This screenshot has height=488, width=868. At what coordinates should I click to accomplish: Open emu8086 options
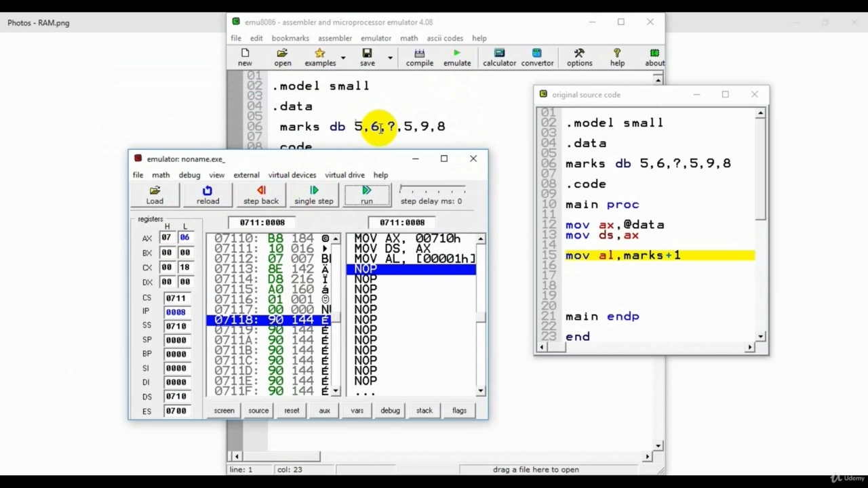click(x=579, y=57)
